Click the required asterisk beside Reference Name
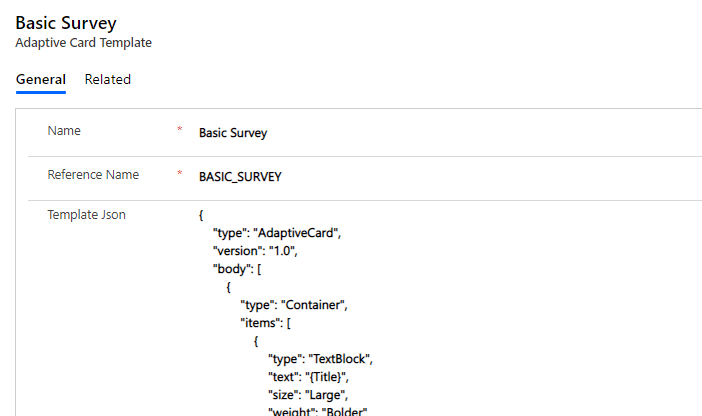 [x=180, y=175]
